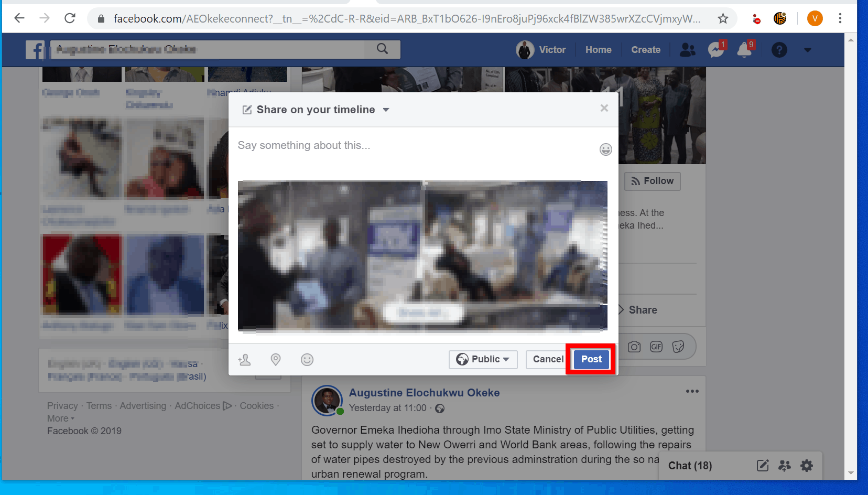The width and height of the screenshot is (868, 495).
Task: Publish the share with the Post button
Action: pyautogui.click(x=591, y=359)
